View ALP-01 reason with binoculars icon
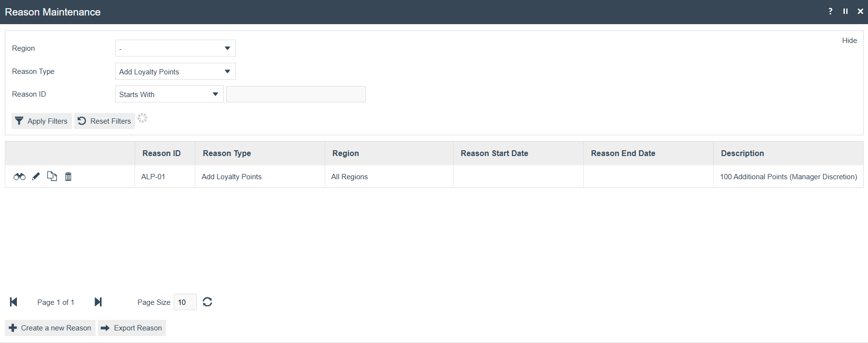868x343 pixels. click(x=19, y=177)
